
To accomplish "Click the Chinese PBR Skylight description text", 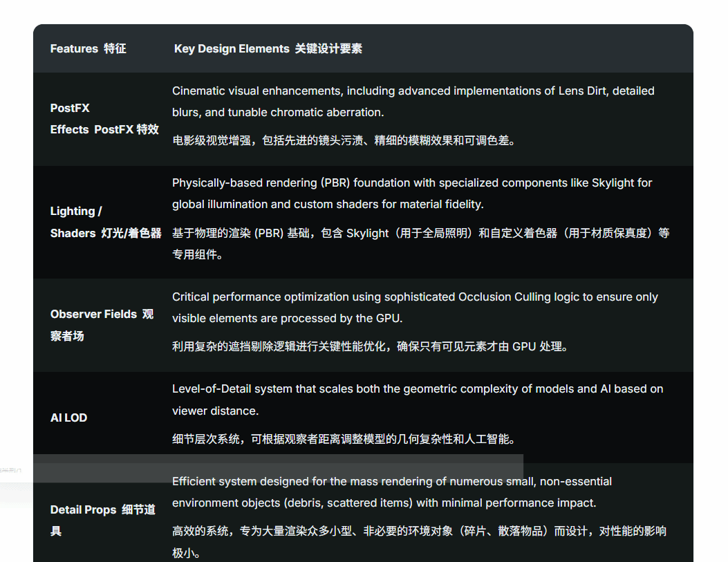I will point(420,243).
